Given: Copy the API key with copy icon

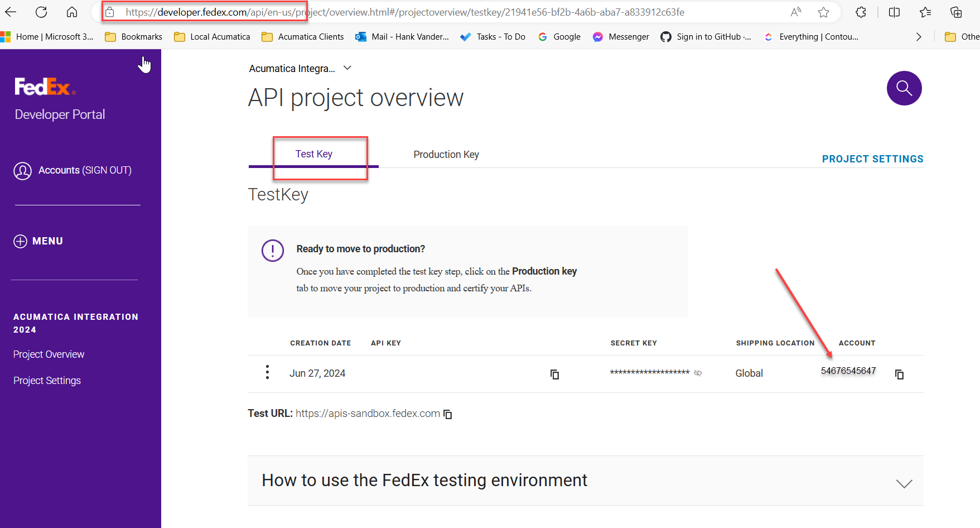Looking at the screenshot, I should coord(554,374).
